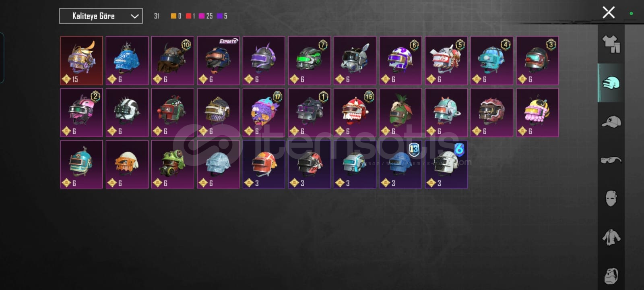The width and height of the screenshot is (644, 290).
Task: Open the cap headwear category
Action: pos(611,121)
